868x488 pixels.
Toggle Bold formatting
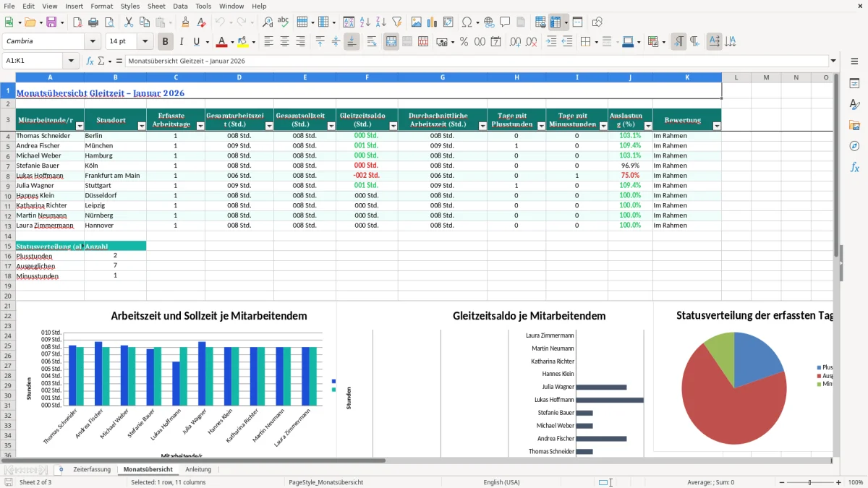click(166, 42)
